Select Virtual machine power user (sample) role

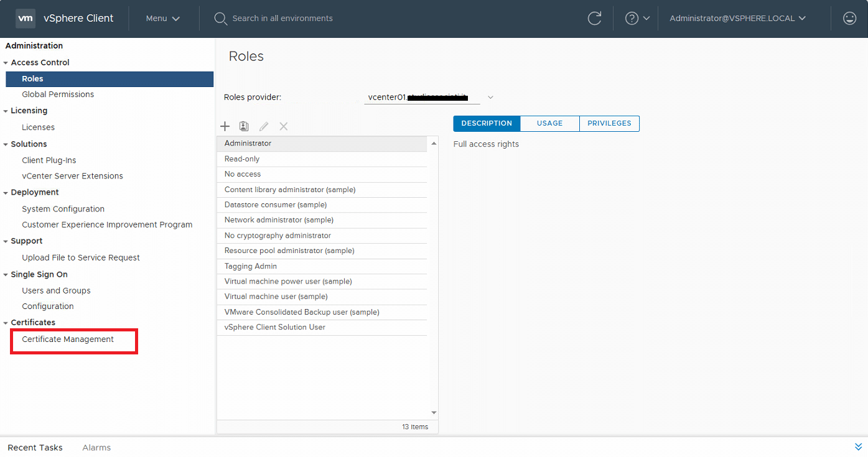coord(322,282)
